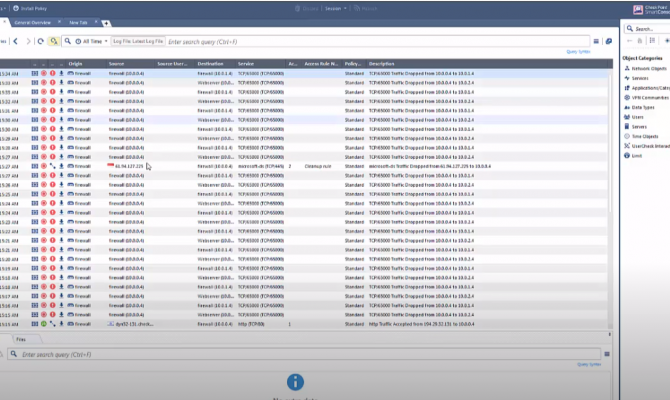Image resolution: width=670 pixels, height=400 pixels.
Task: Sort the log table by the Destination column
Action: [x=210, y=63]
